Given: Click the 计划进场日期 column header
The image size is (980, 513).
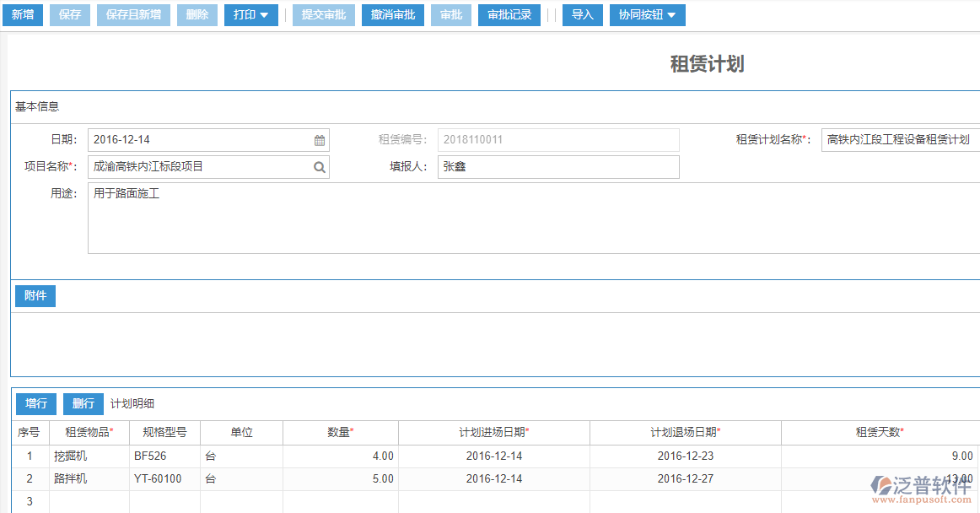Looking at the screenshot, I should click(x=493, y=432).
